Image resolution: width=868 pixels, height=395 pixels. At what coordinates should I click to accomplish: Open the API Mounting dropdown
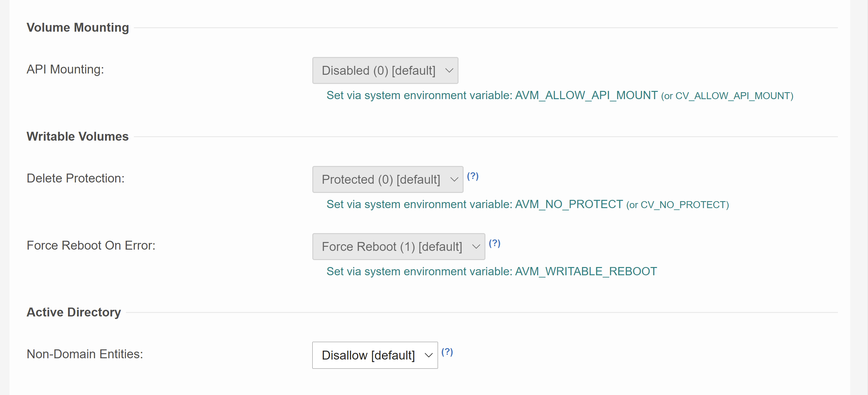(x=385, y=70)
